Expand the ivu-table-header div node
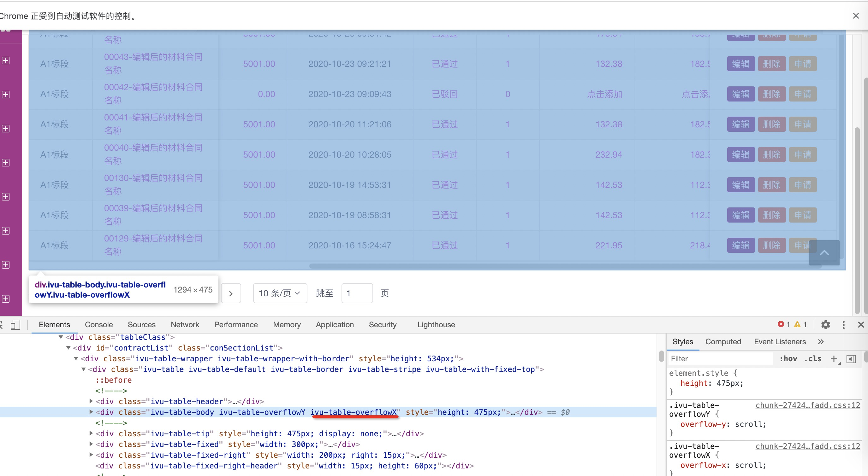Viewport: 868px width, 476px height. tap(91, 401)
